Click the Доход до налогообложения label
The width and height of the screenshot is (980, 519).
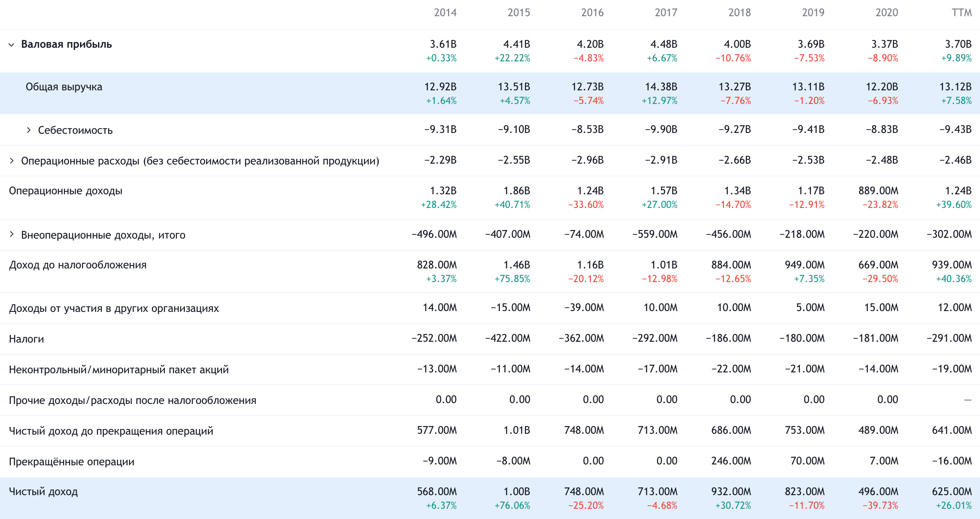78,265
